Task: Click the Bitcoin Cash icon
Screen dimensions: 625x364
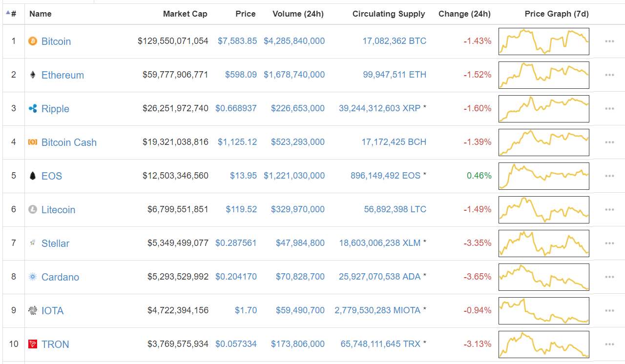Action: [32, 142]
